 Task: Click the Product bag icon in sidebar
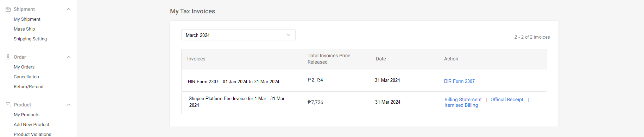8,105
